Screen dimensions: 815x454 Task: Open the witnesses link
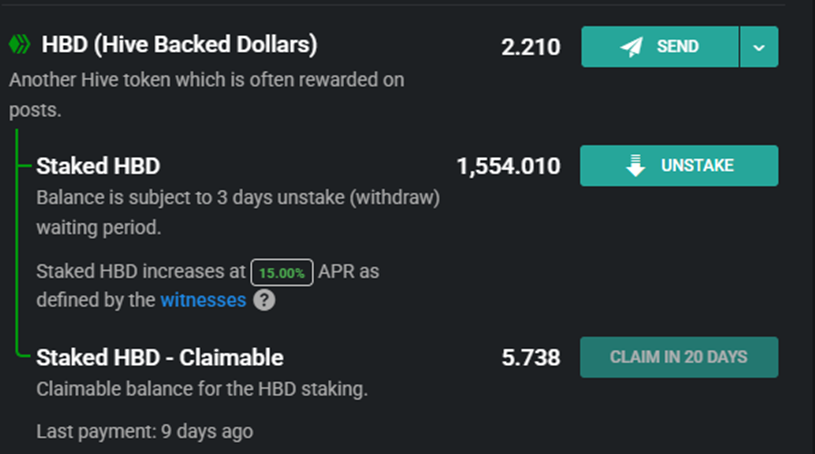point(203,300)
